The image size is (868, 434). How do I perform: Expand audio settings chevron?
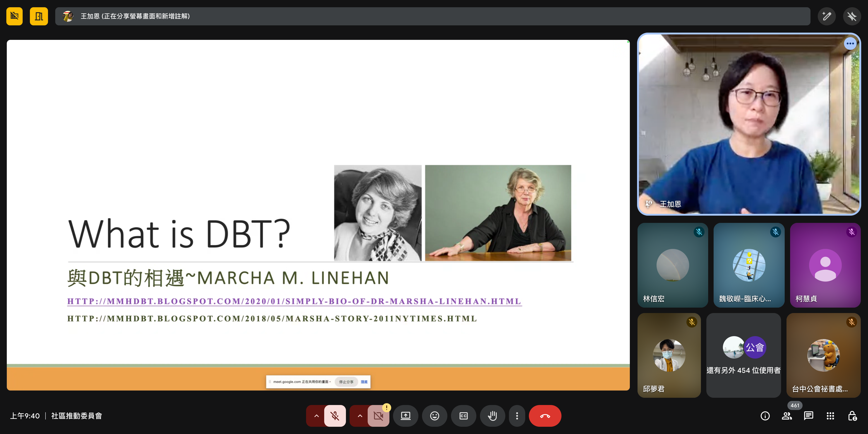coord(316,416)
